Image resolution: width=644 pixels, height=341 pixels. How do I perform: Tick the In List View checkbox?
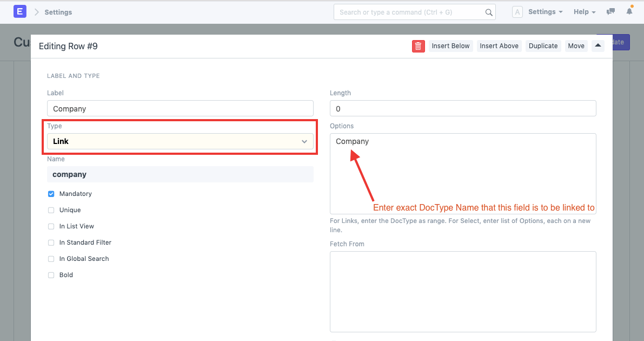51,226
